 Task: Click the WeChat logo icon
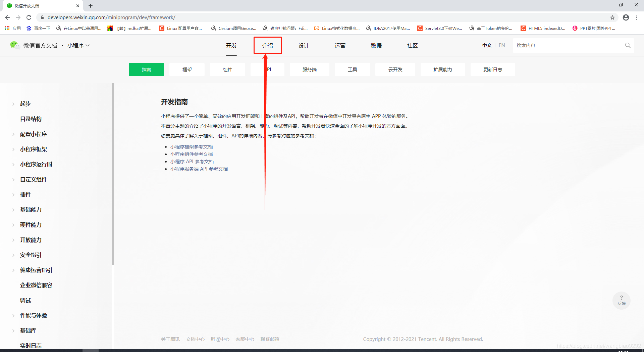[14, 45]
